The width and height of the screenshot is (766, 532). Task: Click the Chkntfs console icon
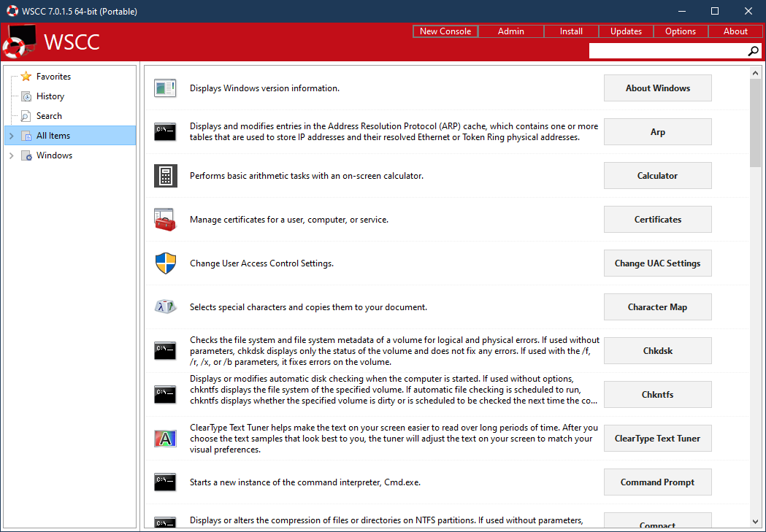pos(165,394)
